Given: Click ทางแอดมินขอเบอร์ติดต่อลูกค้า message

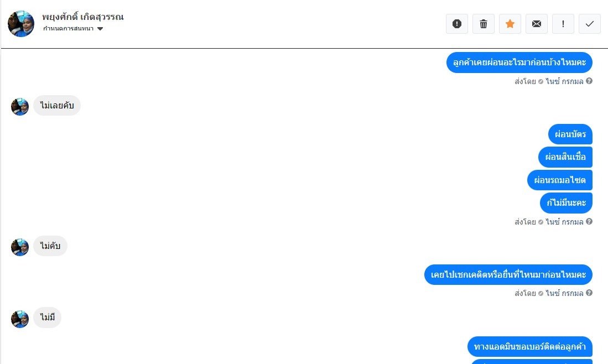Looking at the screenshot, I should pos(529,346).
